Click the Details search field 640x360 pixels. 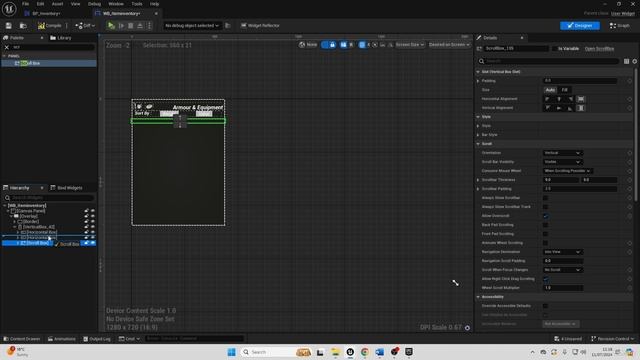549,61
